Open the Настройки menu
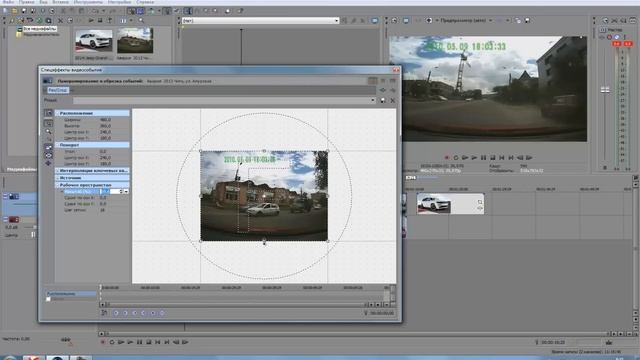 coord(119,2)
